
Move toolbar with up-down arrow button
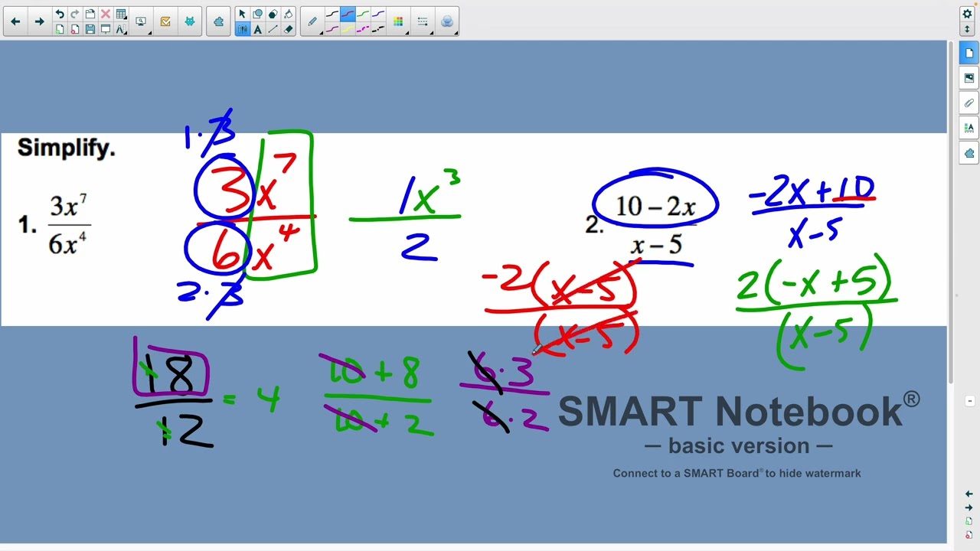[967, 29]
